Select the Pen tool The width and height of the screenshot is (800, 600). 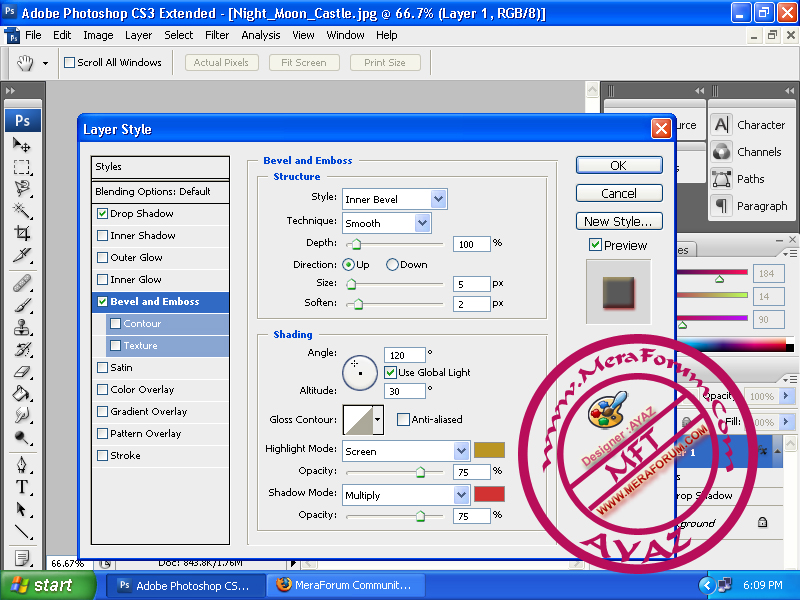pos(21,465)
